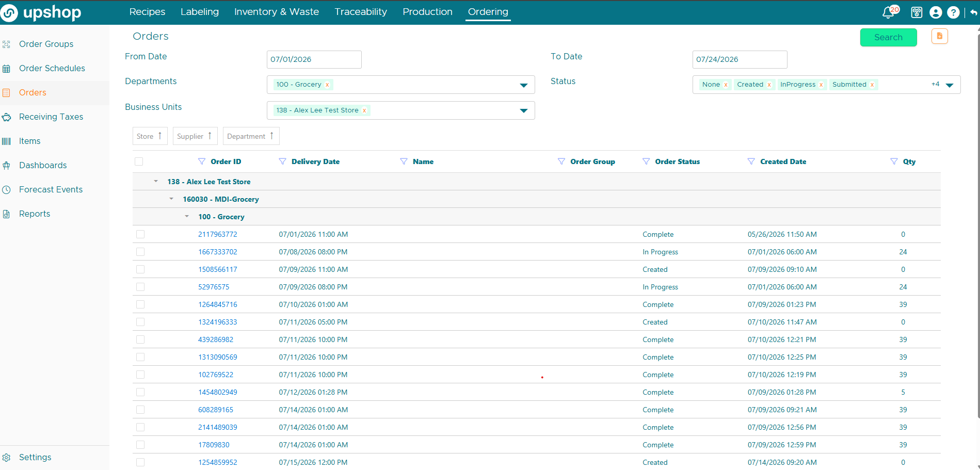Toggle the Store grouping sort chip

coord(150,136)
